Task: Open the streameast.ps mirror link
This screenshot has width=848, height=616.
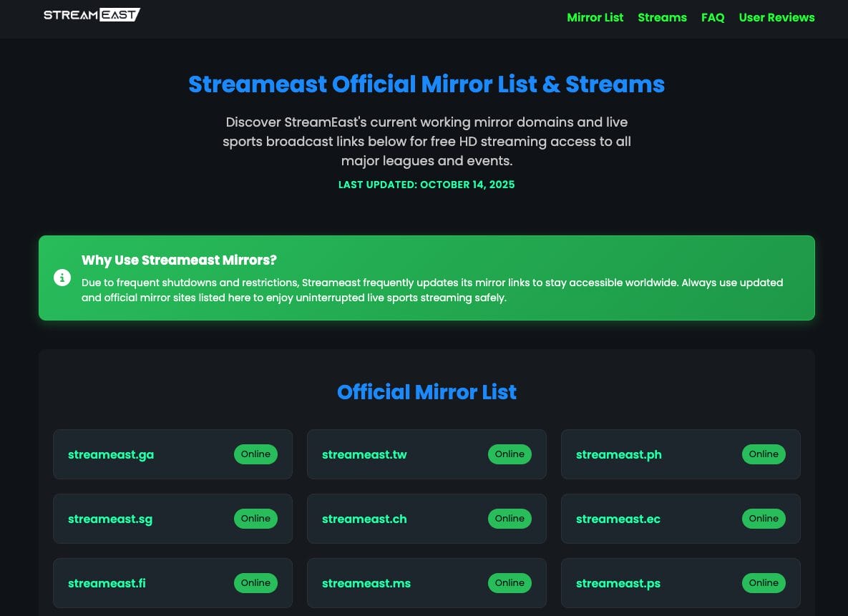Action: 618,583
